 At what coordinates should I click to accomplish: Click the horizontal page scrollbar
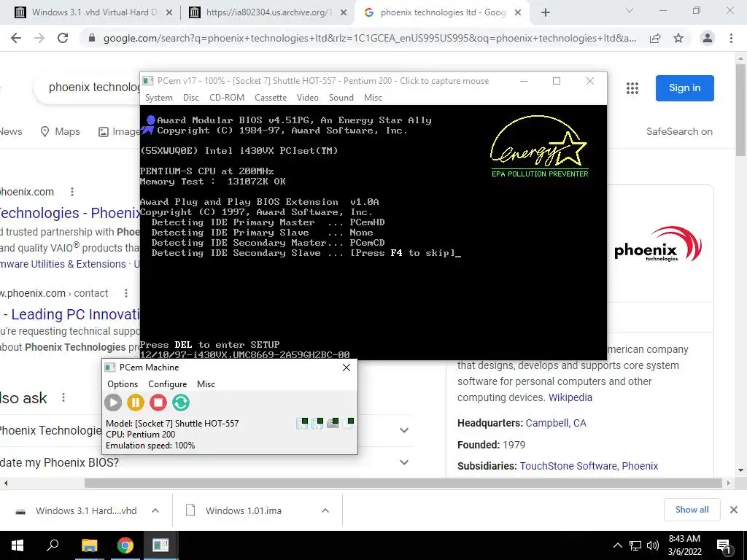403,483
